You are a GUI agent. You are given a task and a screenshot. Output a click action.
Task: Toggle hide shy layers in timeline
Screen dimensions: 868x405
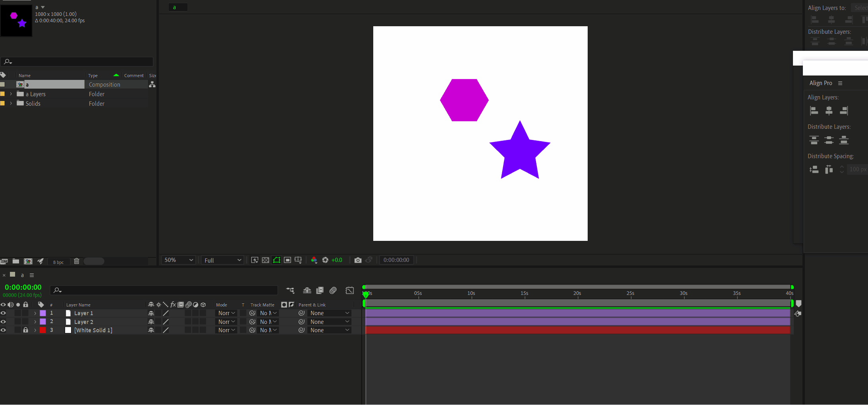point(307,291)
